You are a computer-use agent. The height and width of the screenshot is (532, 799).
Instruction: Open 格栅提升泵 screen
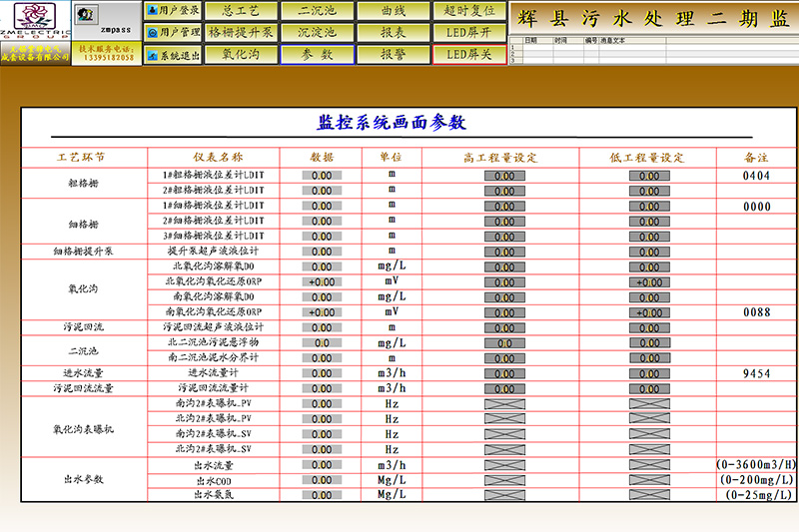point(241,33)
